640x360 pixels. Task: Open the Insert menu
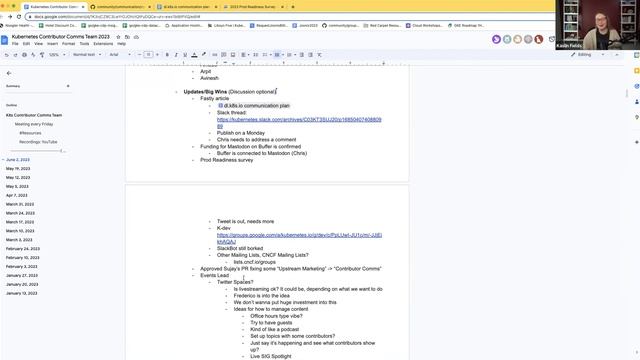click(x=52, y=44)
